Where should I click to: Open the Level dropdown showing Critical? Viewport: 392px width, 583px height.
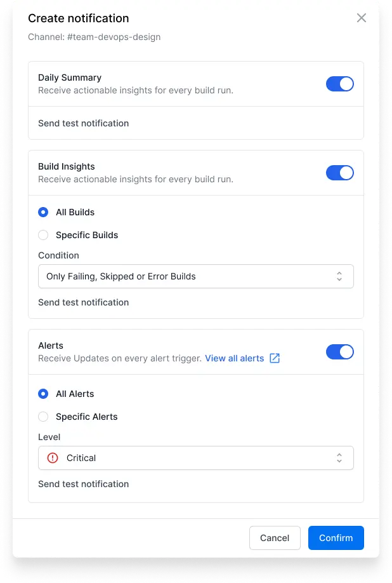[x=195, y=458]
